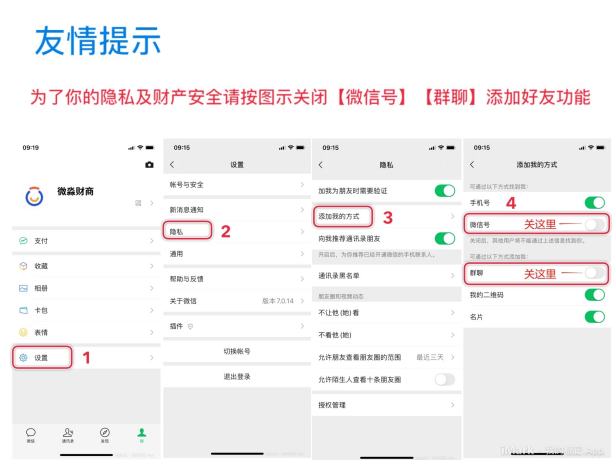Click the 友情提示 heading
Image resolution: width=614 pixels, height=460 pixels.
(98, 41)
